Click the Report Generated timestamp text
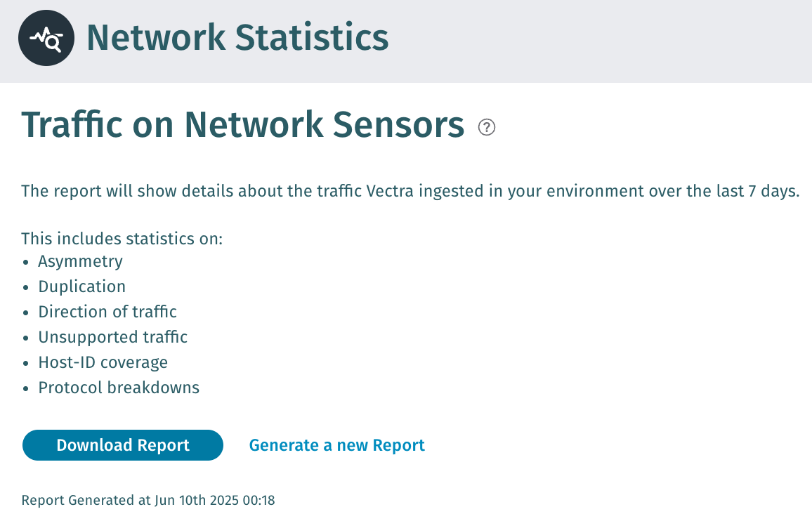812x521 pixels. (148, 500)
